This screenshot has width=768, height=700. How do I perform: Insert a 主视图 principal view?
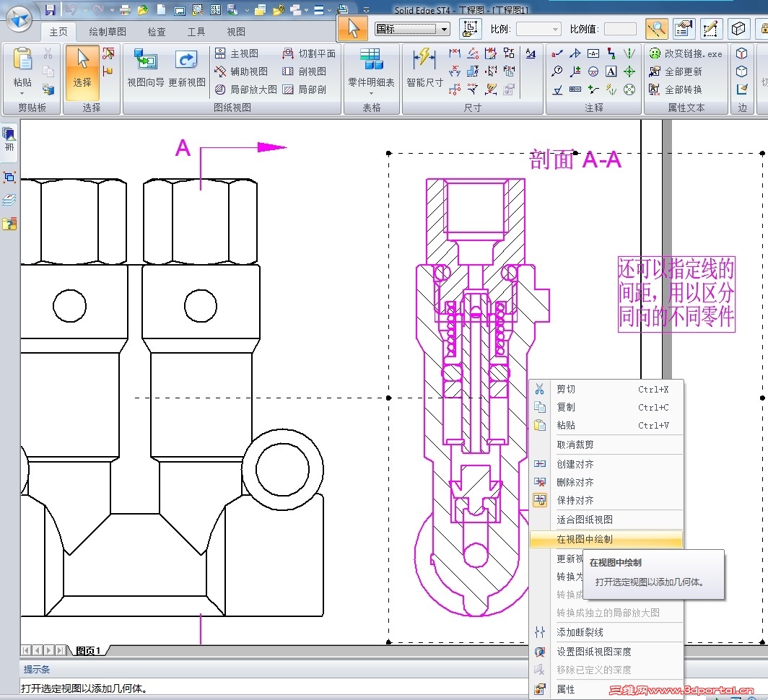point(237,53)
